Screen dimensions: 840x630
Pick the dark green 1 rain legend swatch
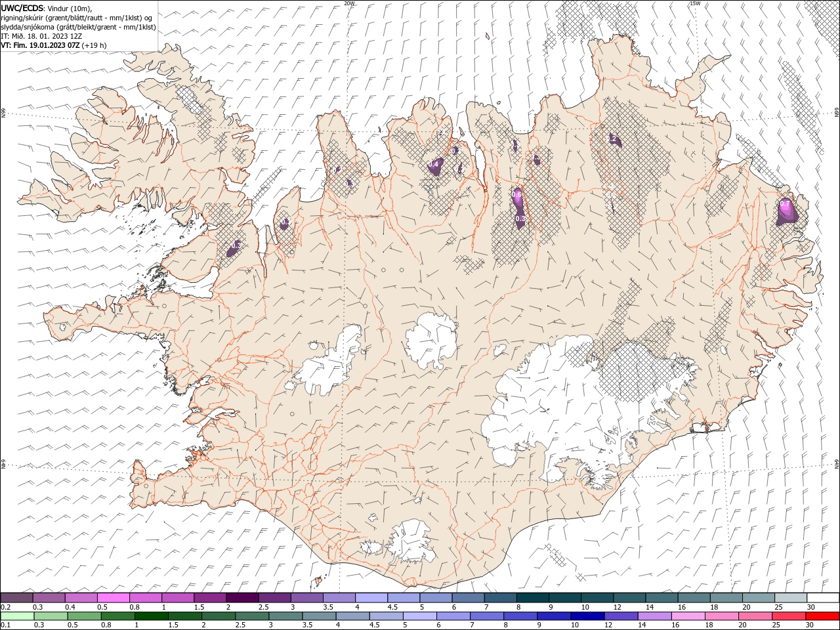[152, 616]
